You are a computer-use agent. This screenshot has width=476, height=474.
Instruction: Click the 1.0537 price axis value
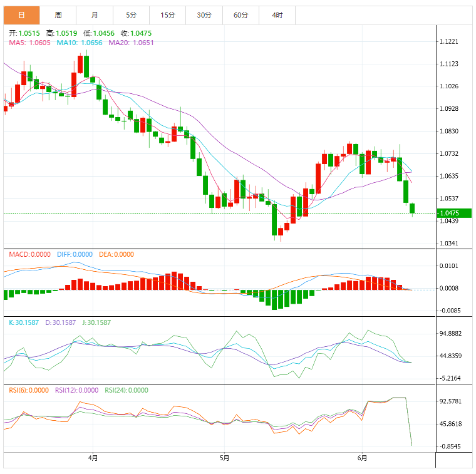[449, 198]
